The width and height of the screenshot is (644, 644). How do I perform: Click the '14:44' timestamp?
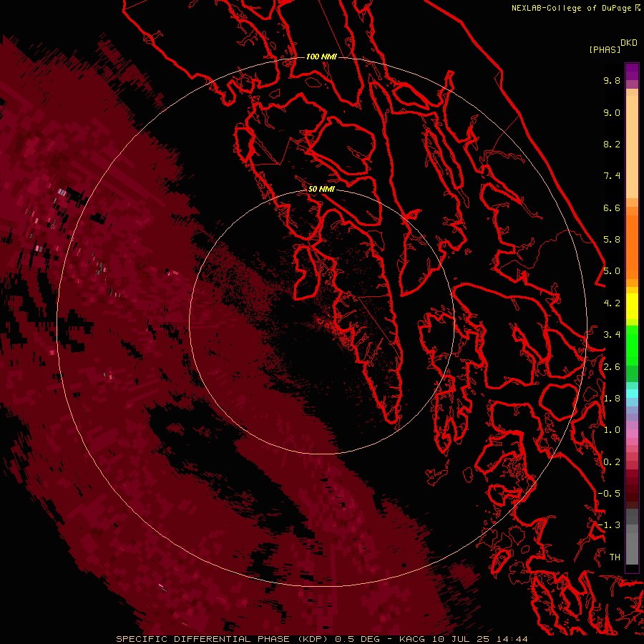512,639
